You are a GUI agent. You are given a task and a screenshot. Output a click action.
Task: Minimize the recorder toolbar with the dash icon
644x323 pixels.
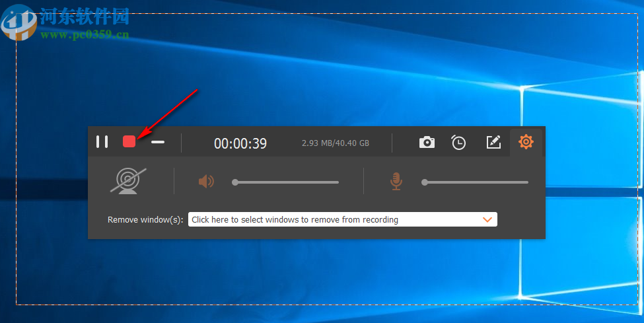click(x=158, y=142)
